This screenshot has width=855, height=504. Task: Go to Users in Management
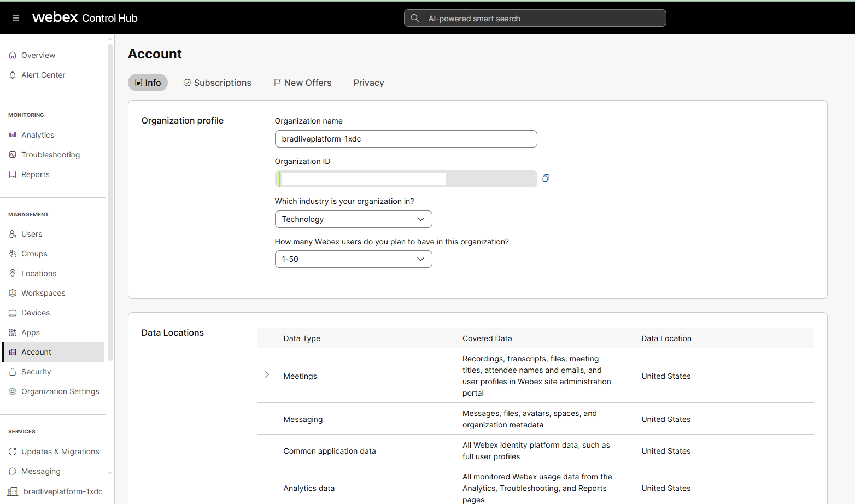point(32,234)
